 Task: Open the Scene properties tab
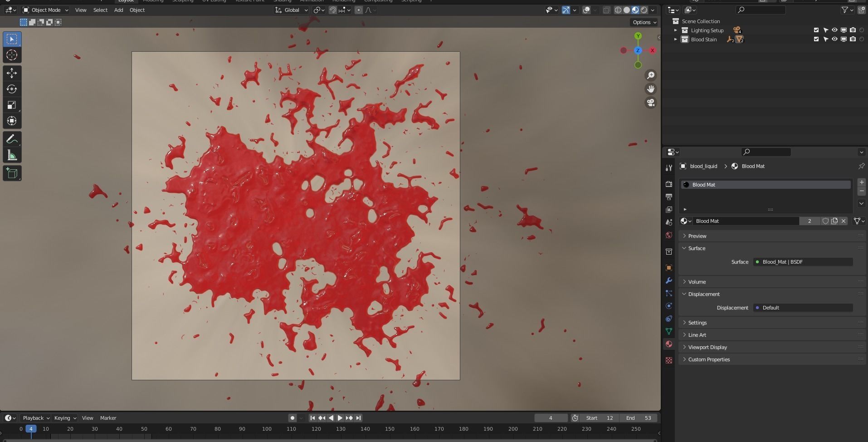pyautogui.click(x=668, y=222)
